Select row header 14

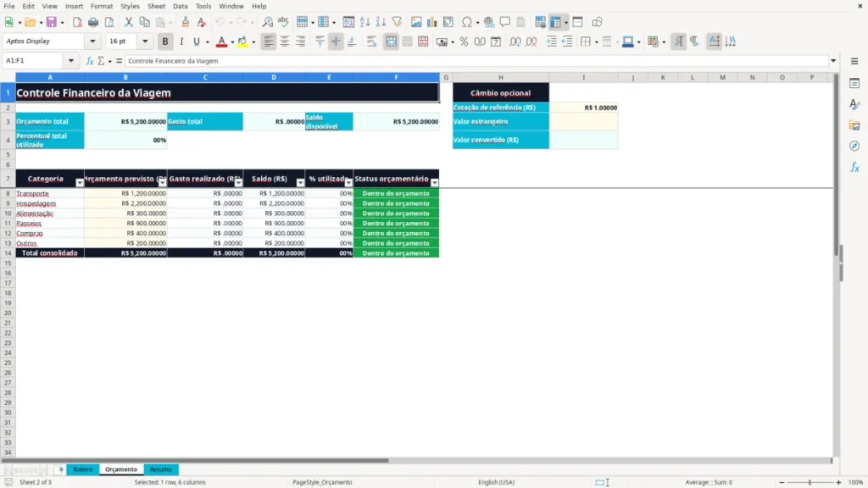tap(8, 252)
